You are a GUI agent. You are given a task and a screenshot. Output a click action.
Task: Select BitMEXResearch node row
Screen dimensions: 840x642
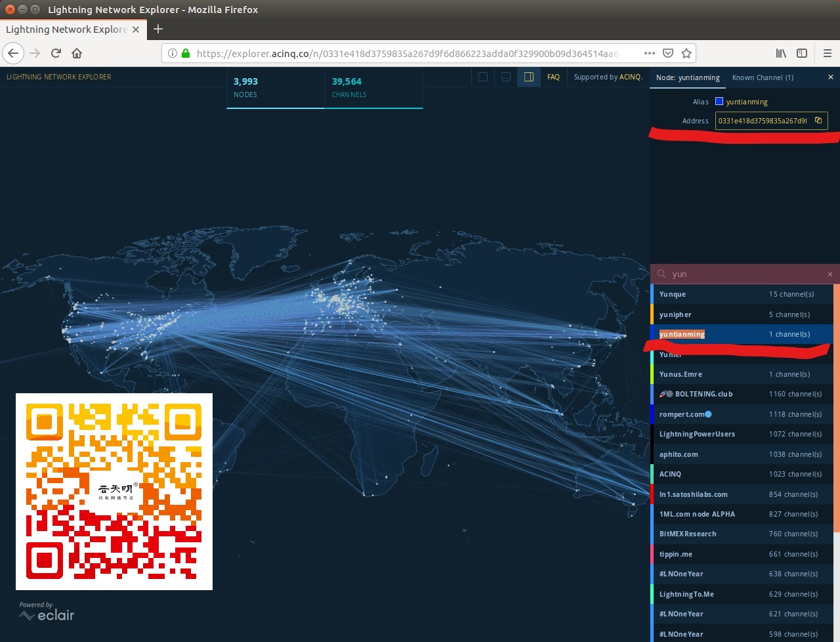pos(742,534)
